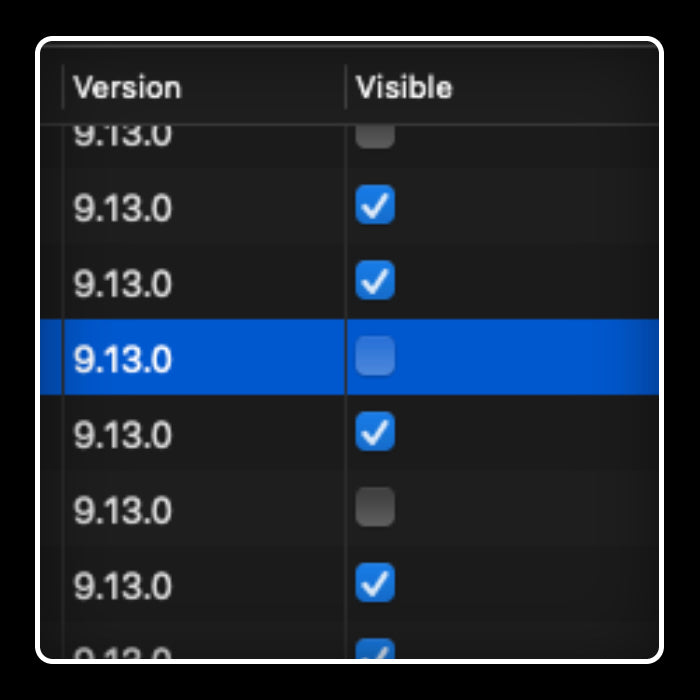
Task: Click the divider between Version and Visible headers
Action: pos(346,87)
